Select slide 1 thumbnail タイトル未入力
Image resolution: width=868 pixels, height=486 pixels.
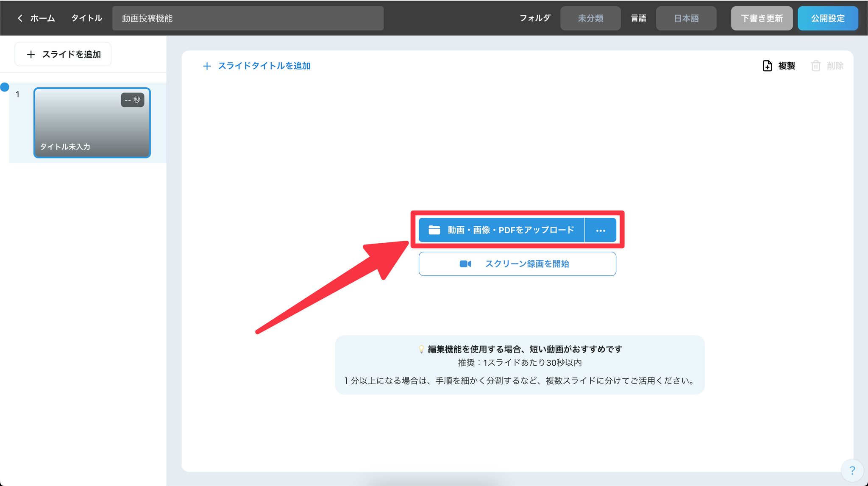92,123
